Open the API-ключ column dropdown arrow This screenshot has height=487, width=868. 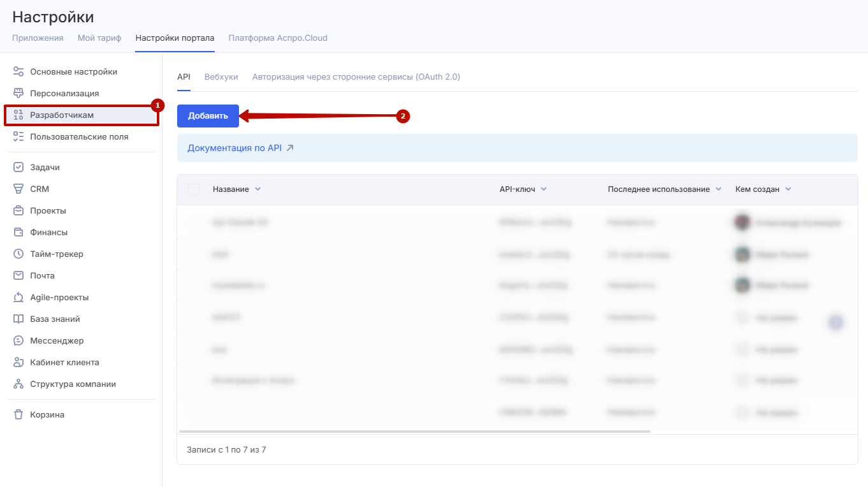(544, 189)
